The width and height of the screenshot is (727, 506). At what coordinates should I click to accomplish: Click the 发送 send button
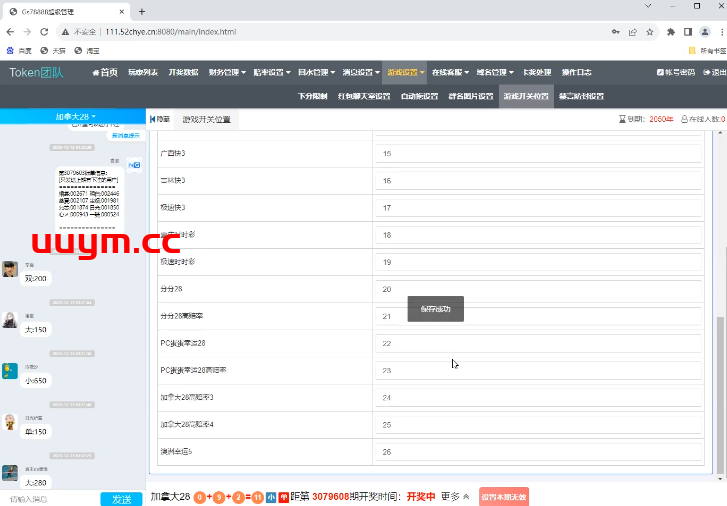(121, 498)
